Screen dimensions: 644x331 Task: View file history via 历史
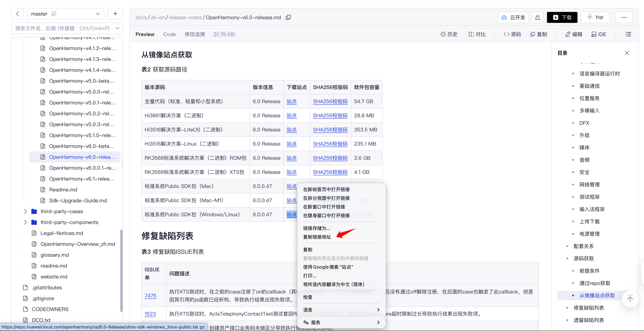click(x=449, y=34)
